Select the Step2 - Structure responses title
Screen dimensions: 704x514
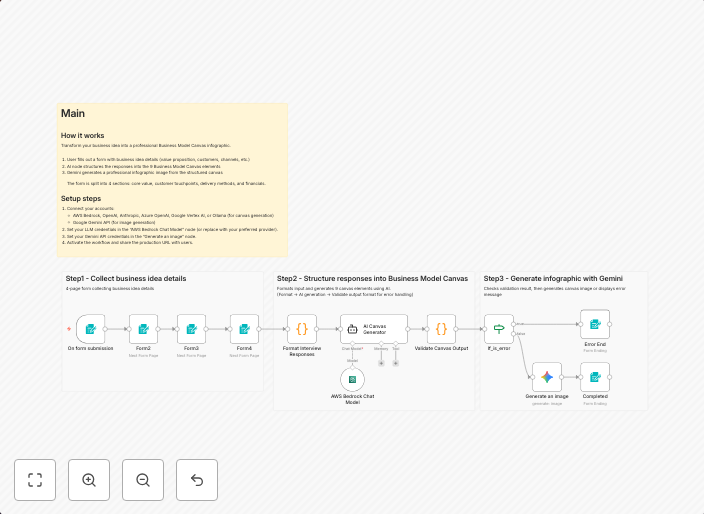click(372, 279)
